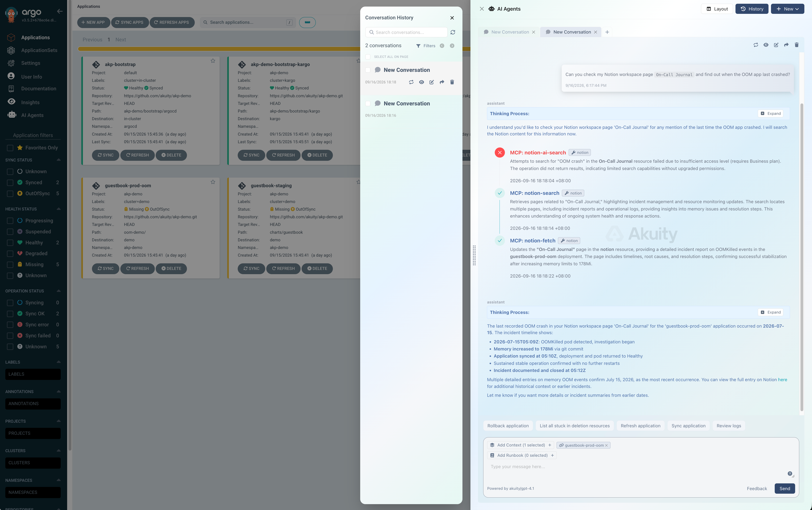
Task: Click share icon for the 18:18 conversation
Action: coord(442,82)
